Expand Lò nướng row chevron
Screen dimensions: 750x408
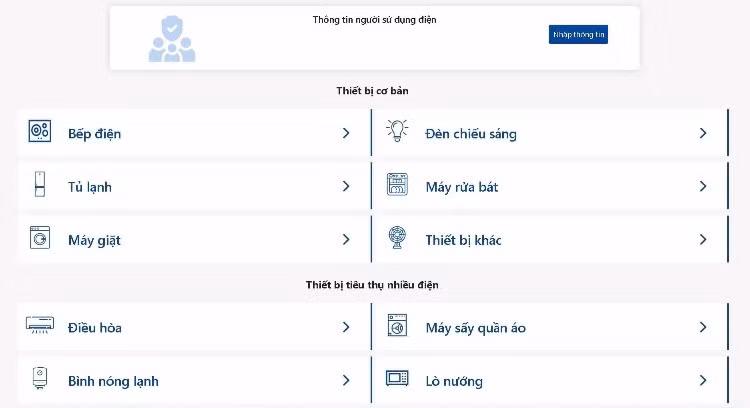click(703, 380)
